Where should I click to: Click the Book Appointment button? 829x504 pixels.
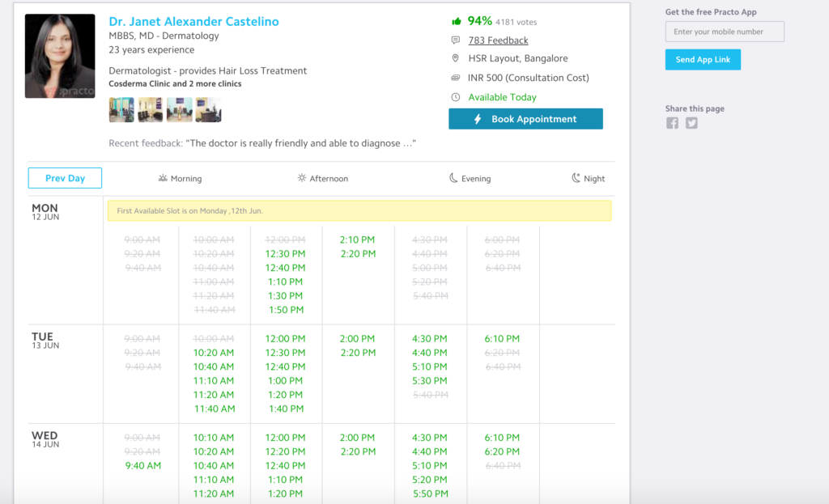coord(525,118)
